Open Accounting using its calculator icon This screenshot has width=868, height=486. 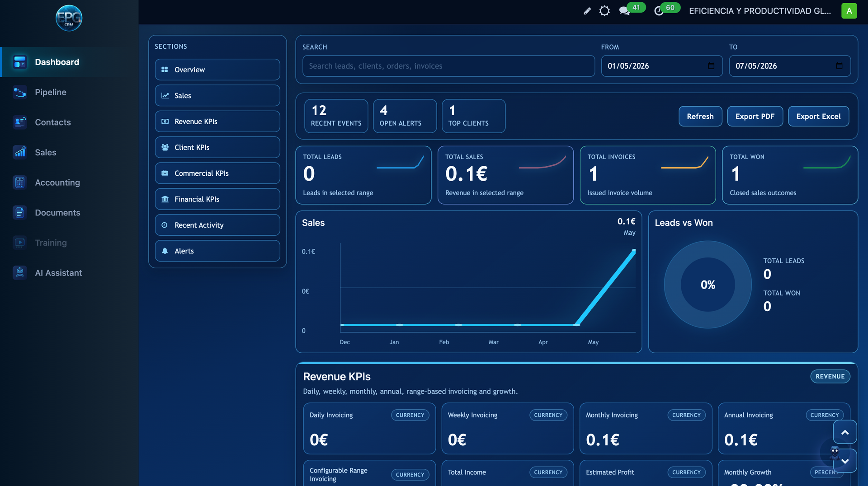click(20, 182)
